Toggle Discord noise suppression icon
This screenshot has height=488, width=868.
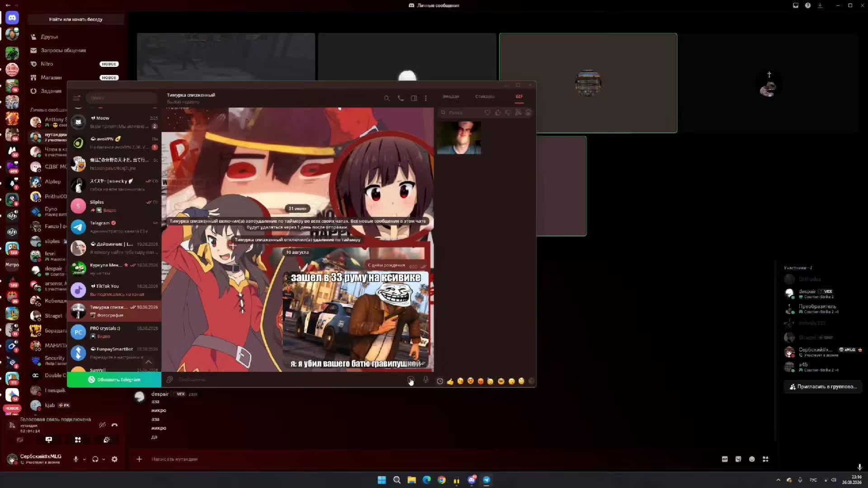103,425
